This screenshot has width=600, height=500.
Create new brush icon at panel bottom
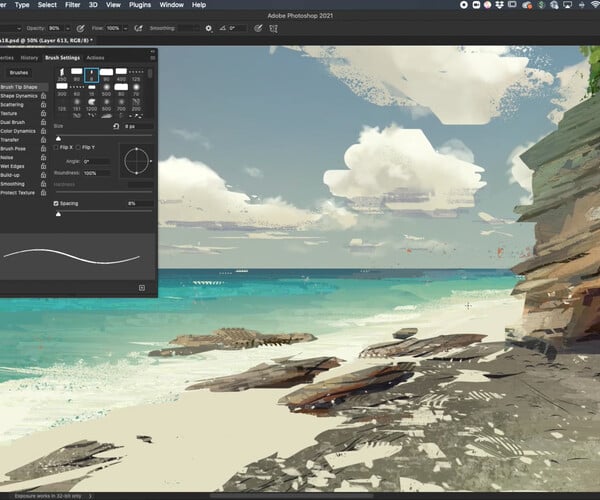pos(142,287)
